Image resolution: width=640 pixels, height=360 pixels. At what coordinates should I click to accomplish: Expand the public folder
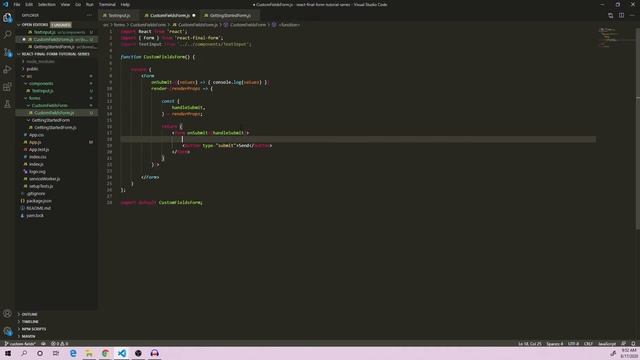[31, 69]
